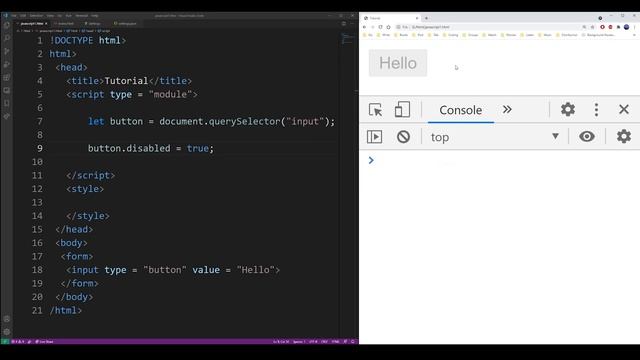Open the Terminal menu in VS Code
Image resolution: width=640 pixels, height=360 pixels.
tap(82, 16)
